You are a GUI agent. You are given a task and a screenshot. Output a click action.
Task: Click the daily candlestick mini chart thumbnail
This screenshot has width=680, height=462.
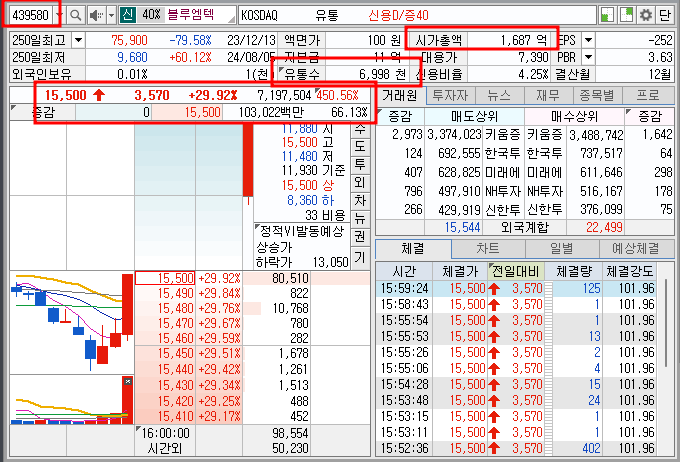click(x=72, y=322)
